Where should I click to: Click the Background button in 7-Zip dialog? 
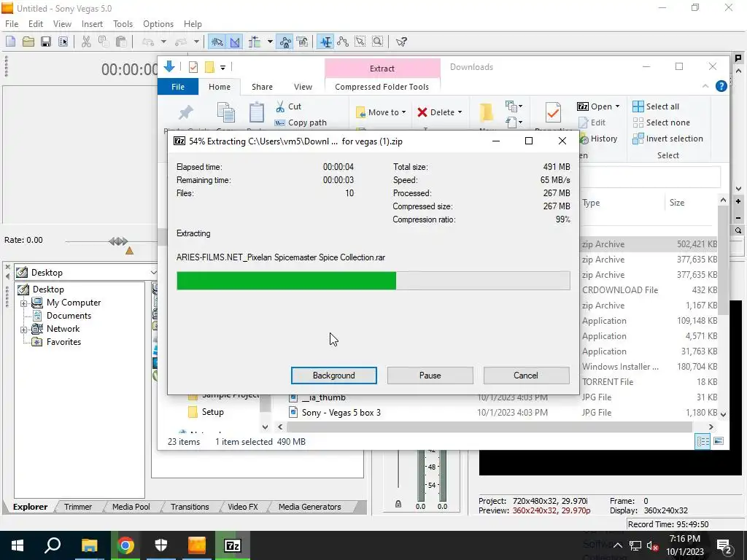point(333,376)
